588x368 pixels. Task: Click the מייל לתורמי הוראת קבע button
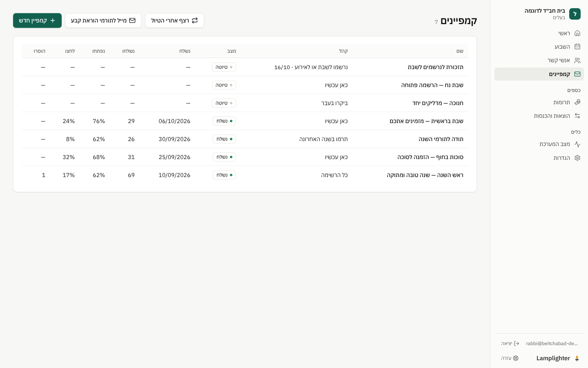pos(103,20)
